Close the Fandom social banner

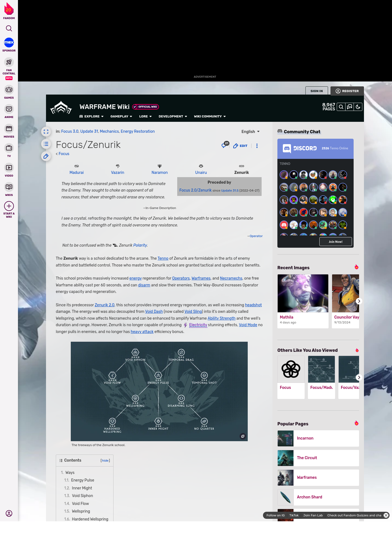(x=386, y=515)
